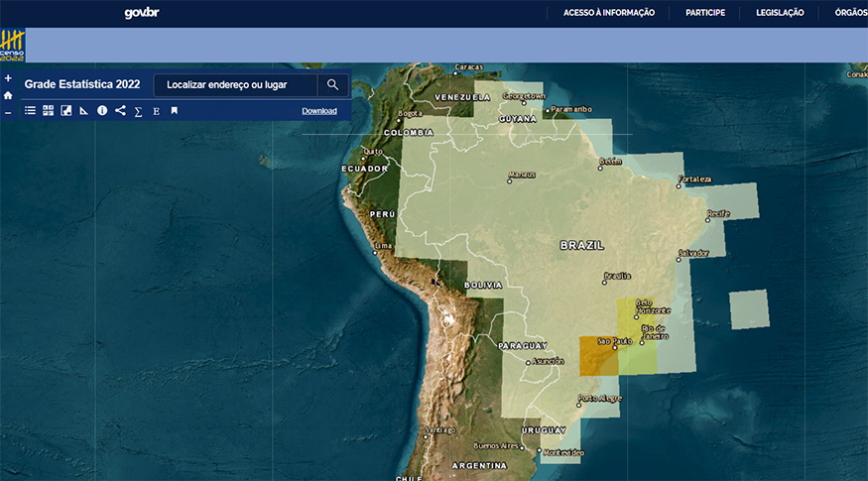Click the search magnifier button
Viewport: 868px width, 481px height.
tap(332, 84)
